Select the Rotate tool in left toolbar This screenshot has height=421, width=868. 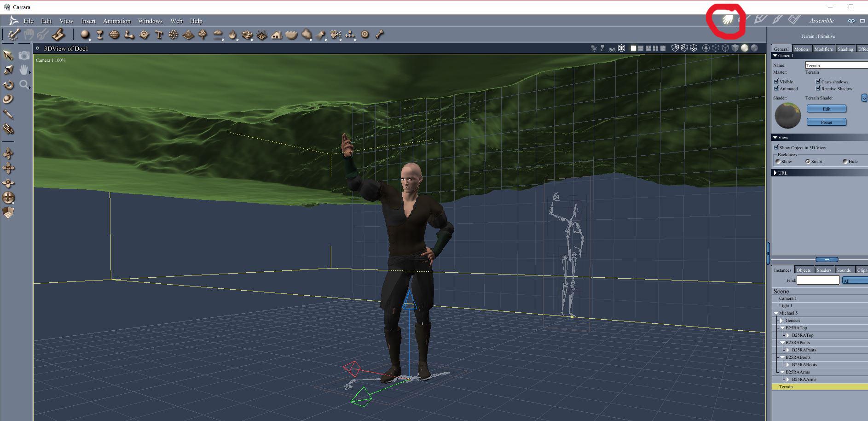point(8,85)
